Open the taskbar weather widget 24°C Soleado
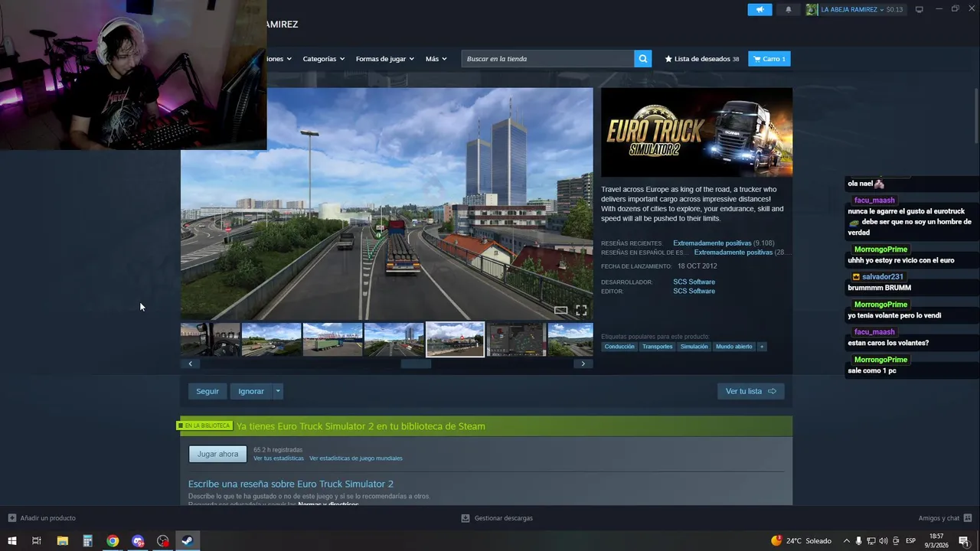This screenshot has height=551, width=980. [x=802, y=541]
